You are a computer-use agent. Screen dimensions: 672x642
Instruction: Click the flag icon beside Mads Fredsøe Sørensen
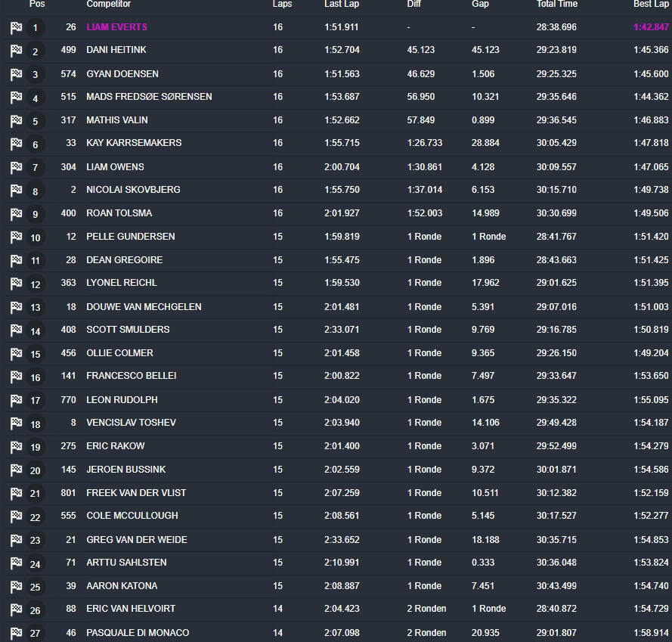(x=16, y=97)
